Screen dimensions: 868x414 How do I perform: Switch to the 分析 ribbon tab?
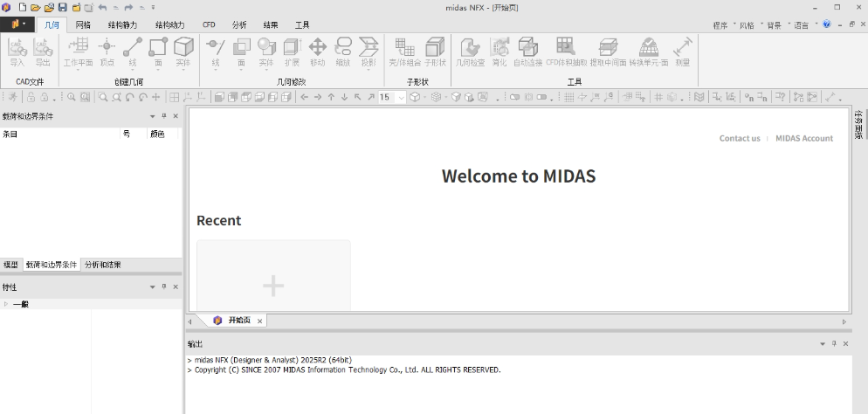(x=239, y=25)
